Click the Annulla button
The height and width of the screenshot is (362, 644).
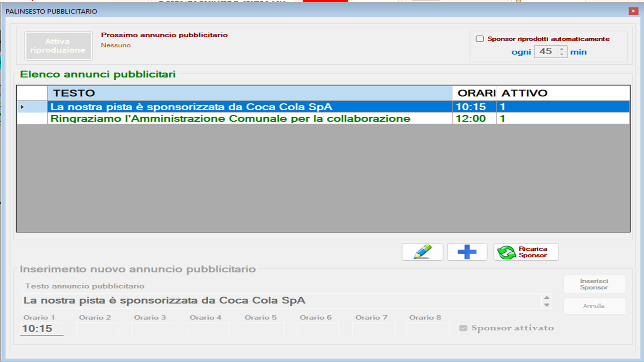(594, 306)
